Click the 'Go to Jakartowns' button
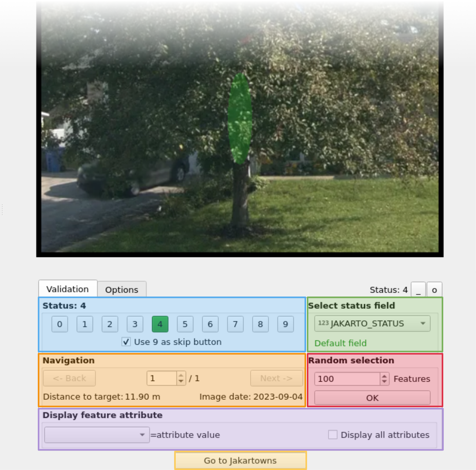The height and width of the screenshot is (470, 476). click(240, 461)
